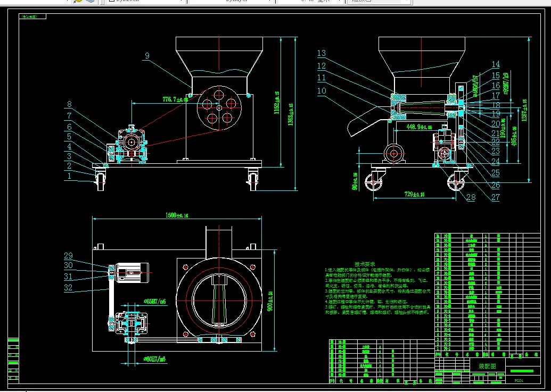Click the 1152±0.15 vertical dimension
Image resolution: width=551 pixels, height=392 pixels.
coord(277,103)
